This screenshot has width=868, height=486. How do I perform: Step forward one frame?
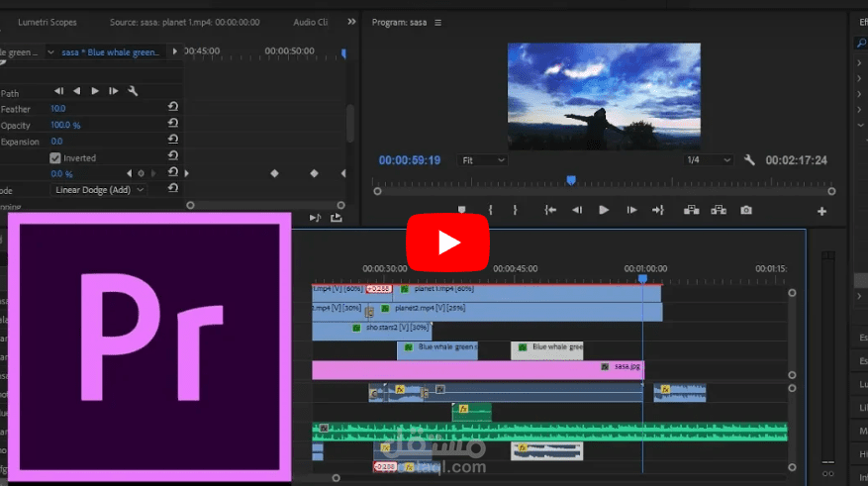click(x=631, y=210)
